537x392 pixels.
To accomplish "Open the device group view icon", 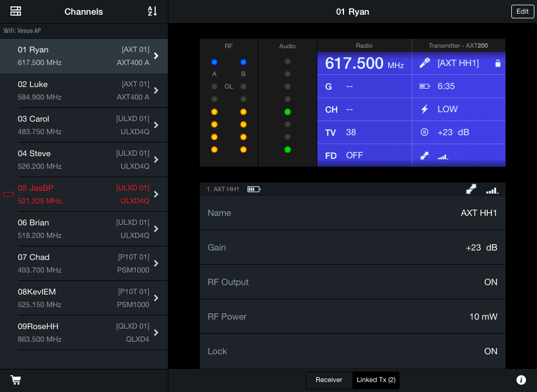I will tap(16, 12).
